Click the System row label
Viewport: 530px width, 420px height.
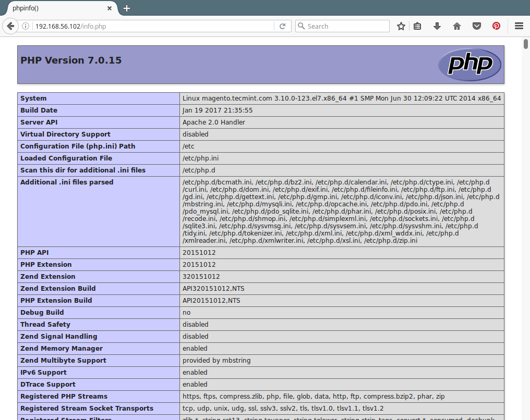coord(33,98)
